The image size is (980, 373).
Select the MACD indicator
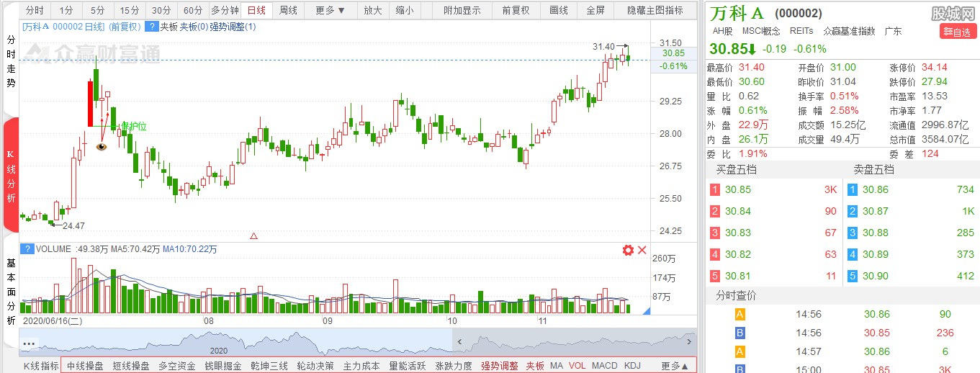pyautogui.click(x=605, y=366)
